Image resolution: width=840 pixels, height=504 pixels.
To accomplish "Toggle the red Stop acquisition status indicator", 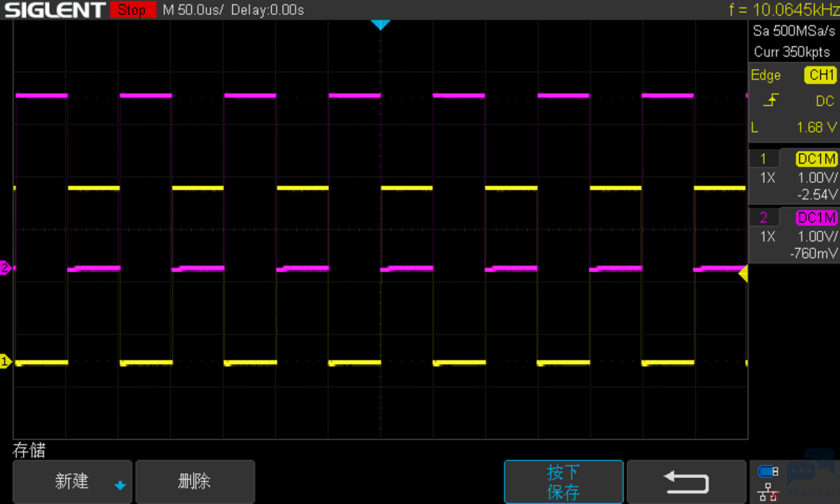I will pos(132,10).
